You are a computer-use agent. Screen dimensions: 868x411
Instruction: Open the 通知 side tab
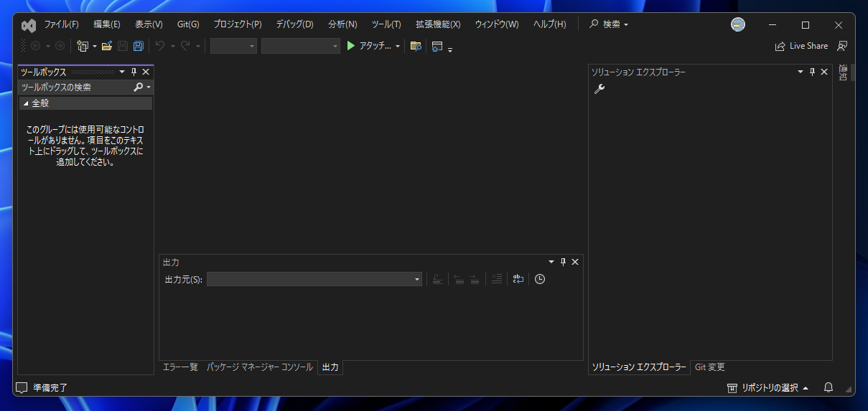tap(843, 72)
